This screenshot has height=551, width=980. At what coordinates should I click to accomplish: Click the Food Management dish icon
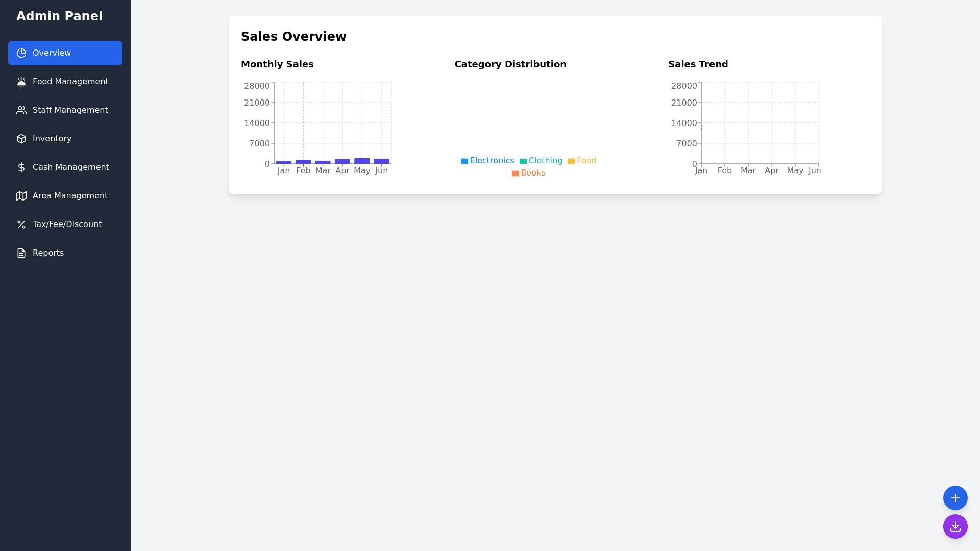[x=21, y=82]
